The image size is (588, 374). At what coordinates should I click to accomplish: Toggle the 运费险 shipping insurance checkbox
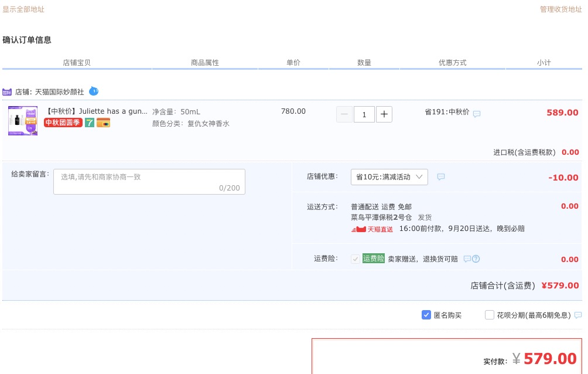pyautogui.click(x=355, y=259)
